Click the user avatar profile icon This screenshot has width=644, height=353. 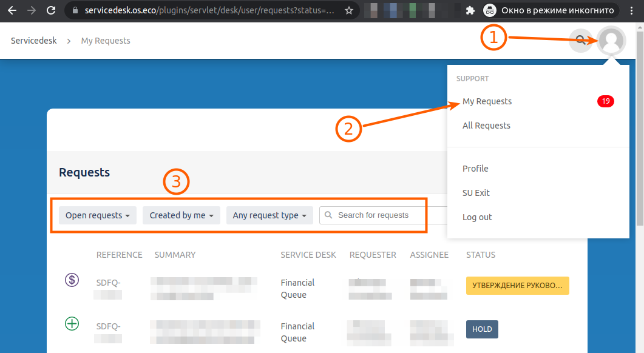click(611, 41)
